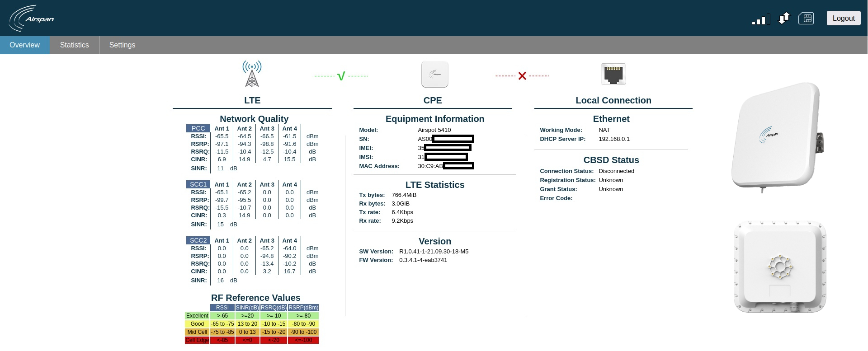Select the SCC1 carrier label

(198, 184)
